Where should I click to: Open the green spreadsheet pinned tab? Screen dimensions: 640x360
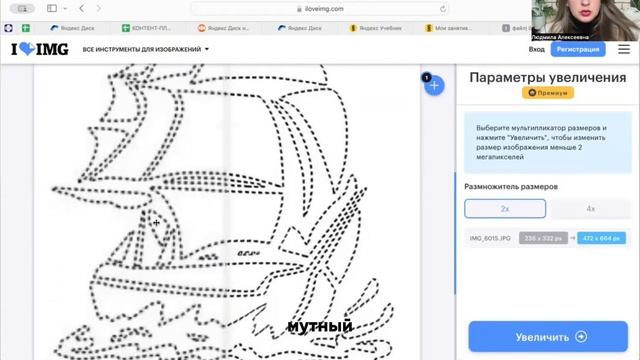[26, 28]
